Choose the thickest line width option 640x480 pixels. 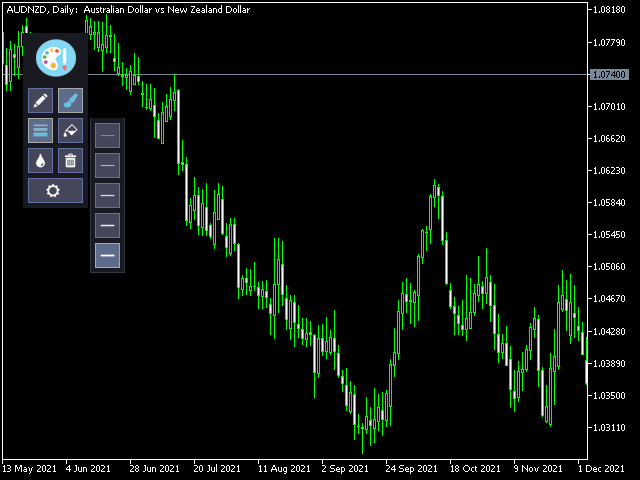[107, 256]
